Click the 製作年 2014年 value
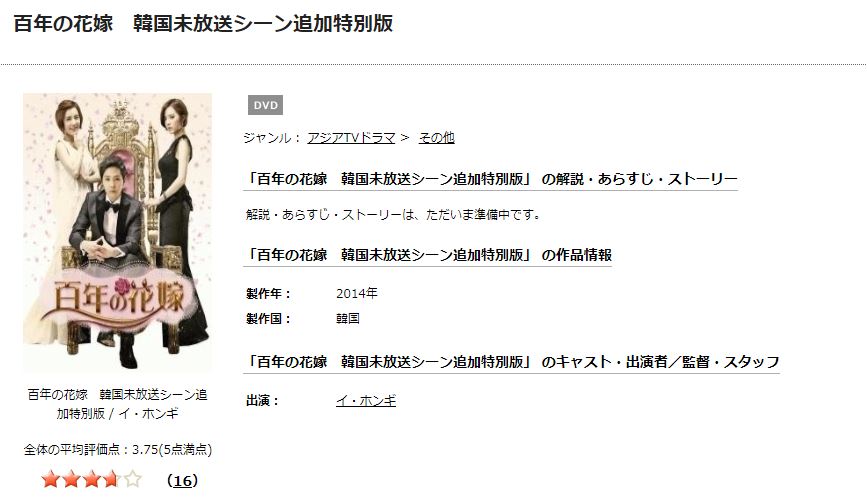 (357, 293)
